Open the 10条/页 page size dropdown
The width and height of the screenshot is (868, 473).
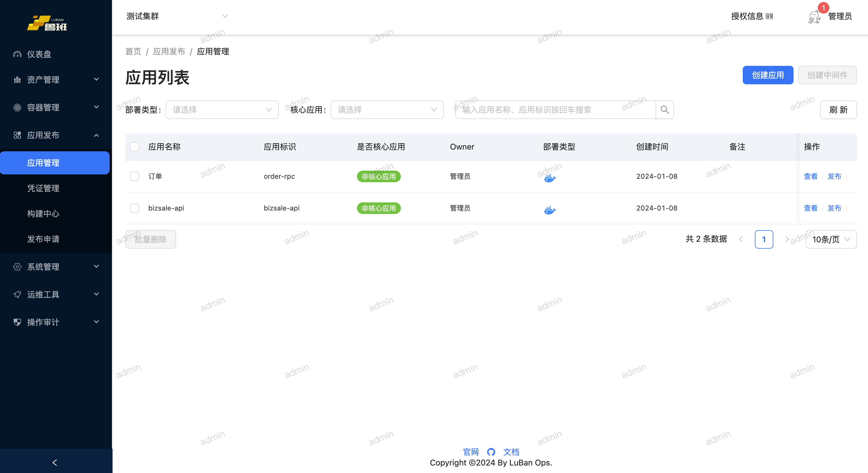[830, 239]
